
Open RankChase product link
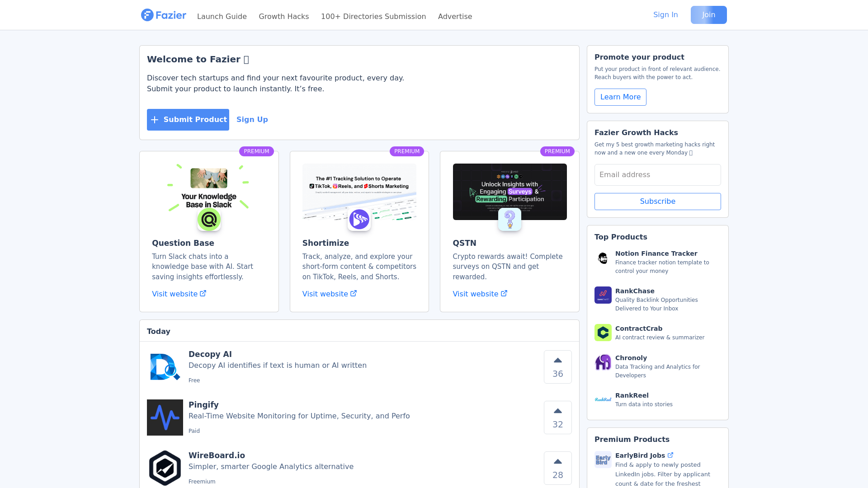[x=635, y=291]
